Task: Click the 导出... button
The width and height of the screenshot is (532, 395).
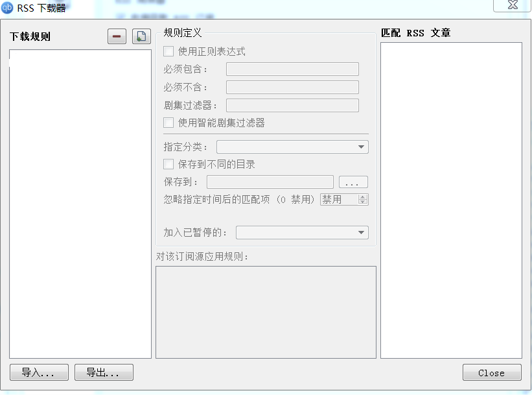Action: [x=104, y=372]
